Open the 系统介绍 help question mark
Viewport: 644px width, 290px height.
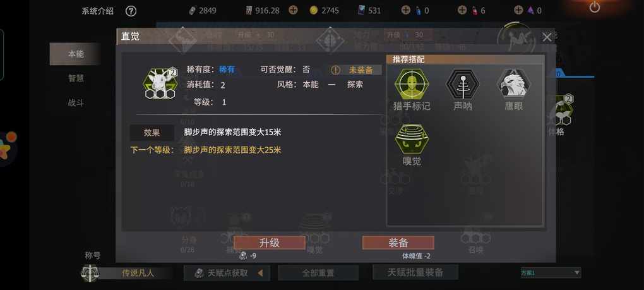click(x=131, y=11)
